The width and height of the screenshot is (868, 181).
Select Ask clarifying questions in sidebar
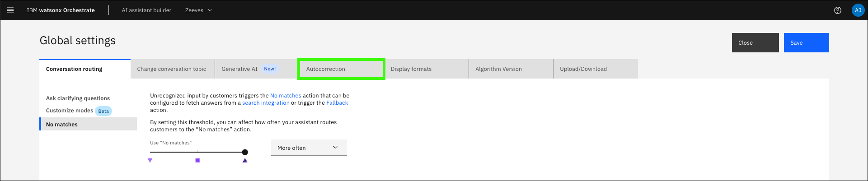[78, 98]
